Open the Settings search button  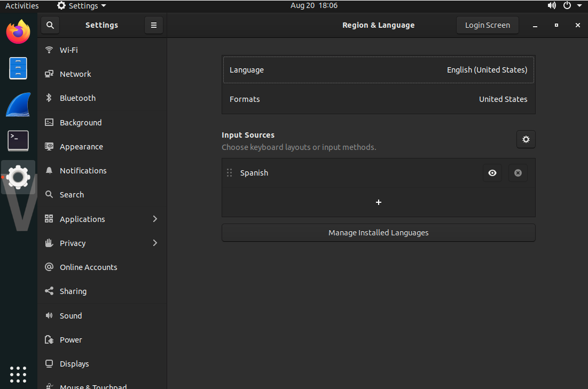(x=50, y=25)
